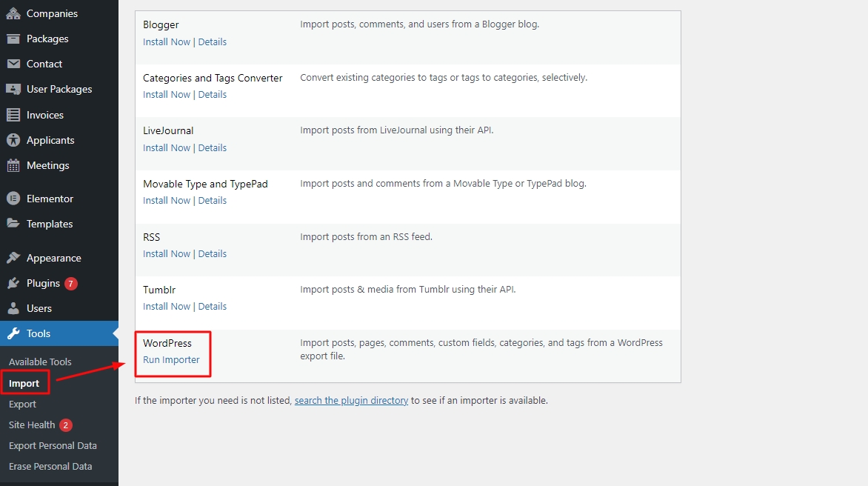View Details for the RSS importer
Viewport: 868px width, 486px height.
point(213,253)
